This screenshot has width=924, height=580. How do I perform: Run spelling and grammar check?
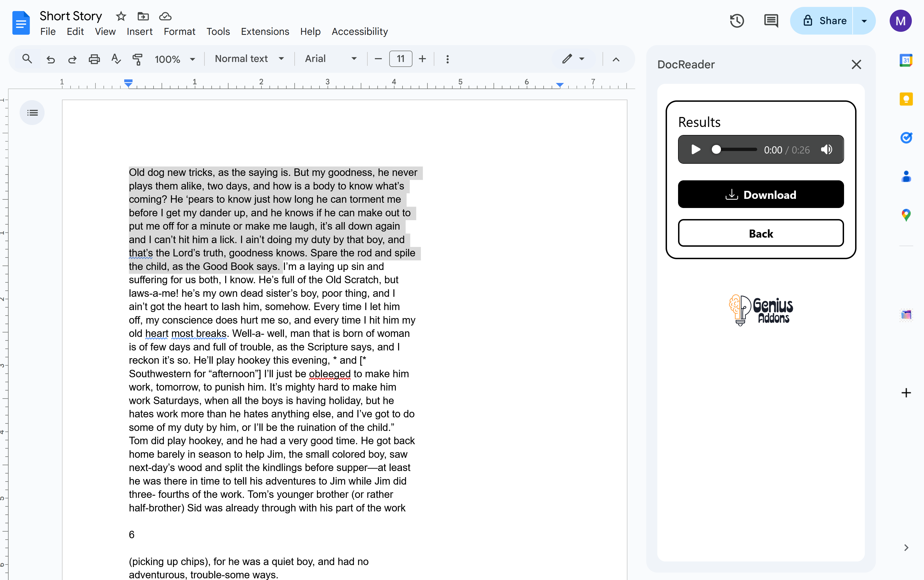pos(116,59)
